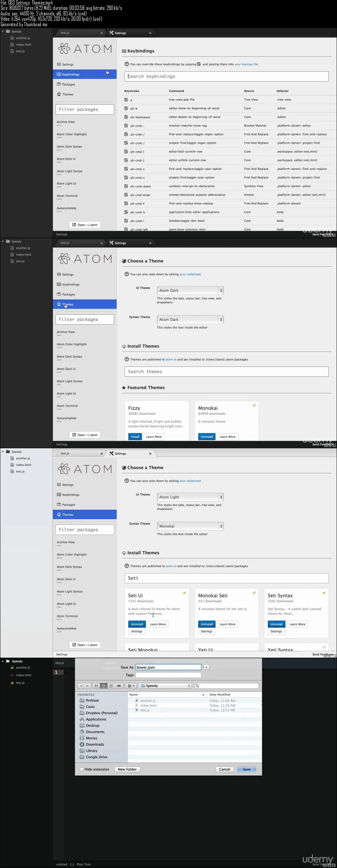Viewport: 337px width, 868px height.
Task: Select Atom Terminal in the Keybindings frame package list
Action: click(67, 196)
